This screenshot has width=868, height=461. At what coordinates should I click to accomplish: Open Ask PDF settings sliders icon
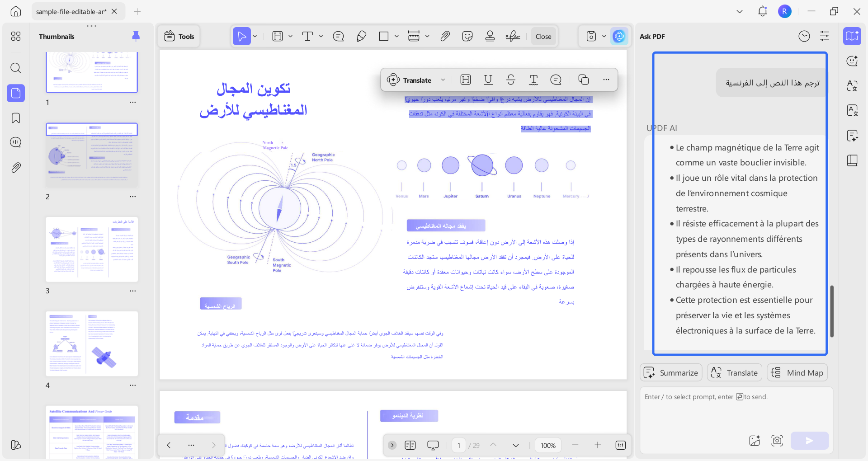point(825,36)
